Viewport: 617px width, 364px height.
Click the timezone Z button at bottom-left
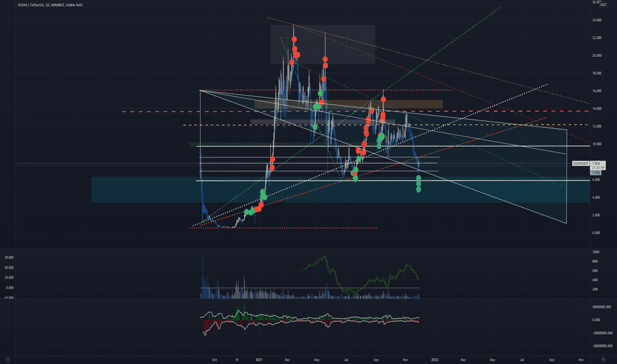7,359
